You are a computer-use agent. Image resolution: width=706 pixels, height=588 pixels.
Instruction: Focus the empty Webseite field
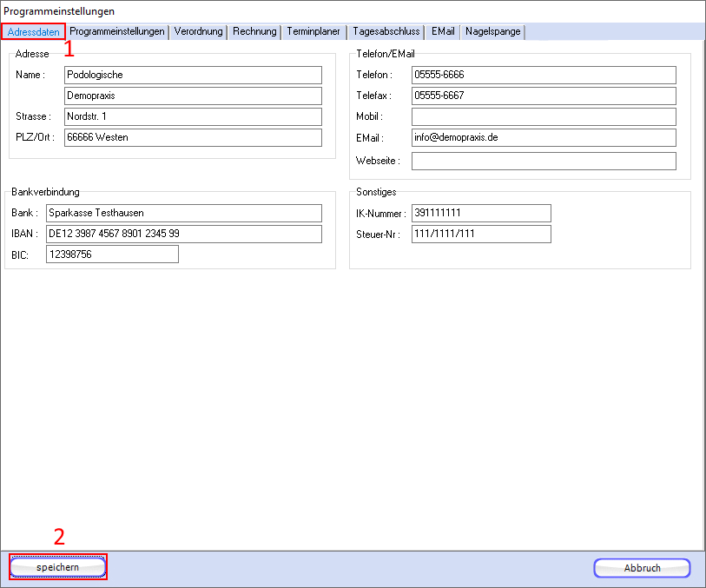point(543,161)
